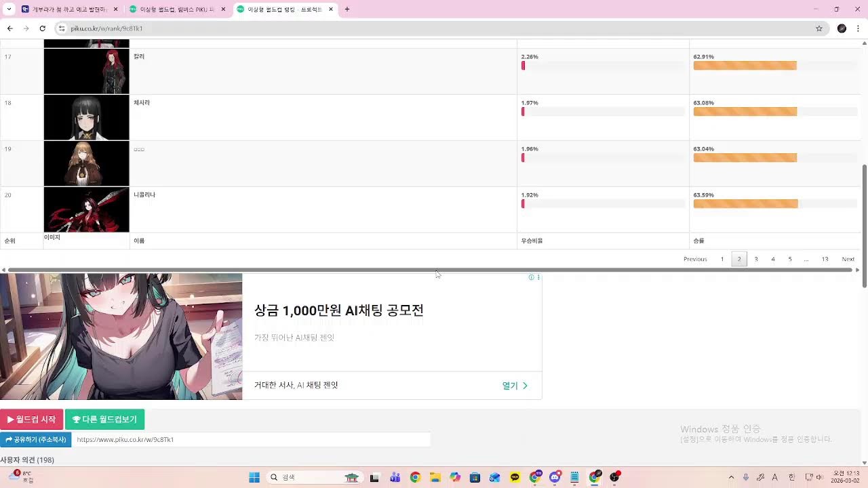The image size is (868, 488).
Task: Go to pagination page 4
Action: click(773, 259)
